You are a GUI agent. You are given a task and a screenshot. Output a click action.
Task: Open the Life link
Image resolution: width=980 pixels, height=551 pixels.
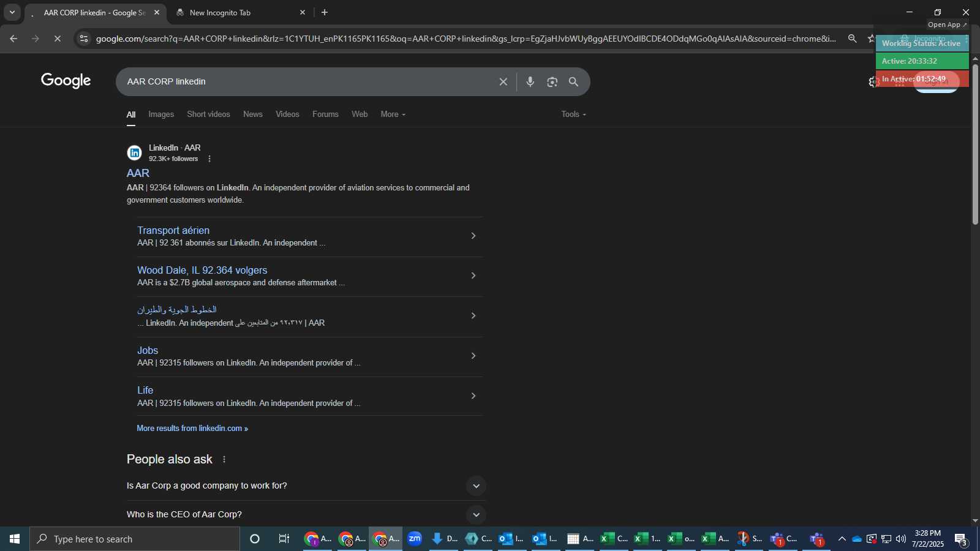coord(145,390)
